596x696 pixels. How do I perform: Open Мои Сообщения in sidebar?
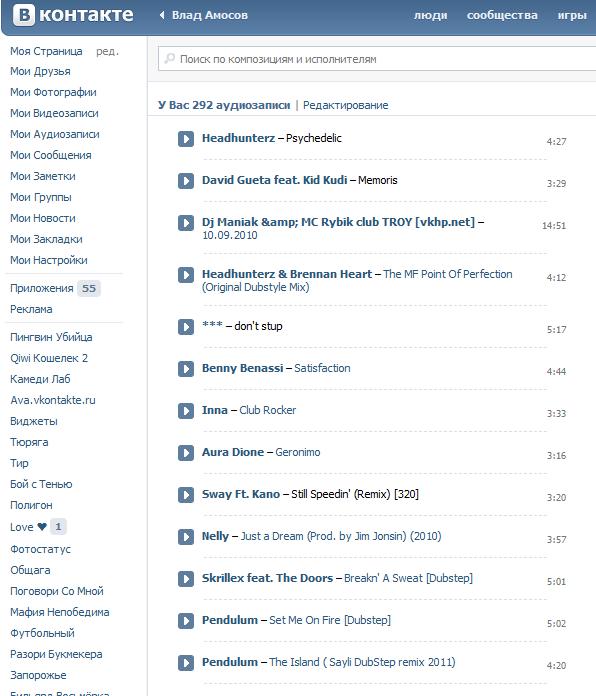pos(51,155)
